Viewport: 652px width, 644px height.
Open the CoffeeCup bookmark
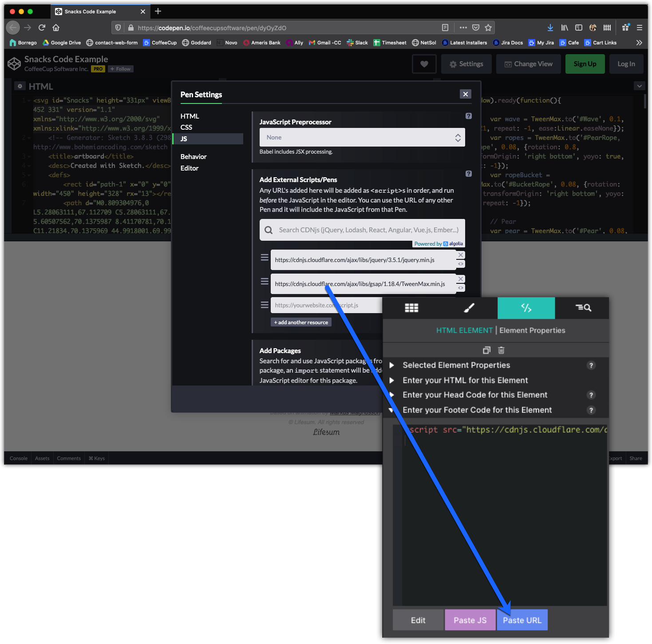(x=160, y=43)
